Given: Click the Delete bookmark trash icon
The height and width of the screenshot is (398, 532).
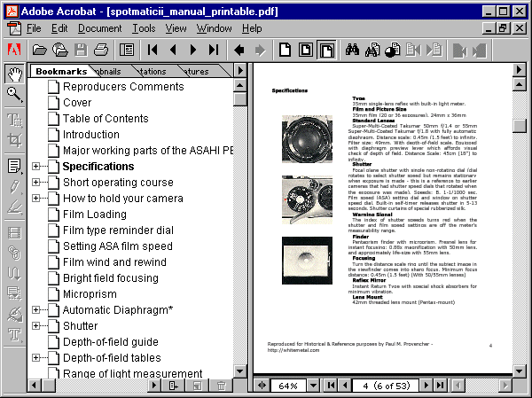Looking at the screenshot, I should click(x=221, y=386).
